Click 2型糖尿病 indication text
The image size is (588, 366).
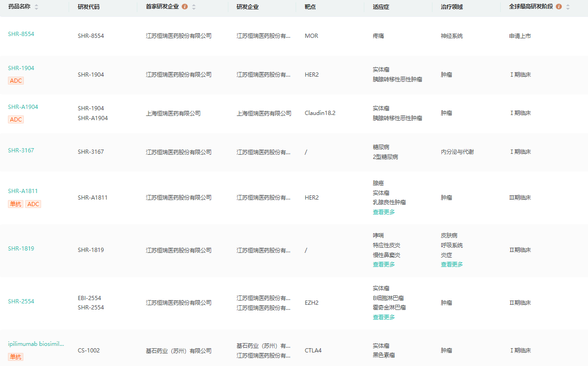pyautogui.click(x=385, y=157)
